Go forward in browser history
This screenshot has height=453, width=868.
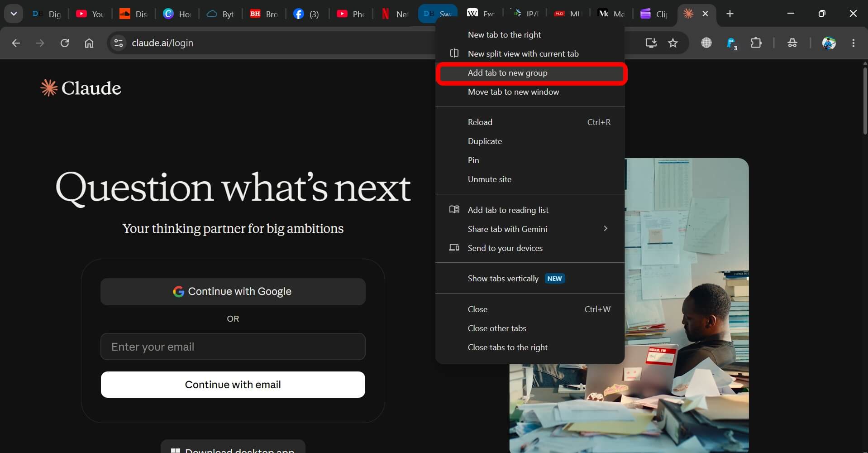tap(40, 43)
